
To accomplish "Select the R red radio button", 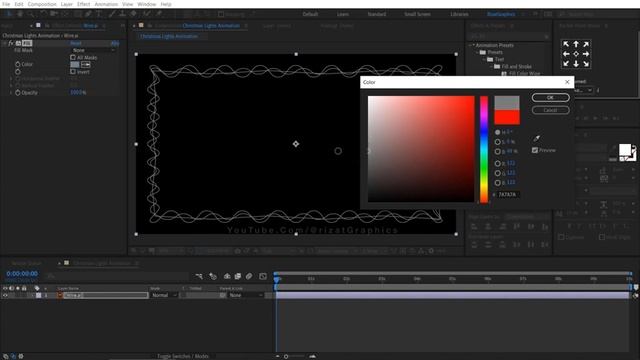I will 497,163.
